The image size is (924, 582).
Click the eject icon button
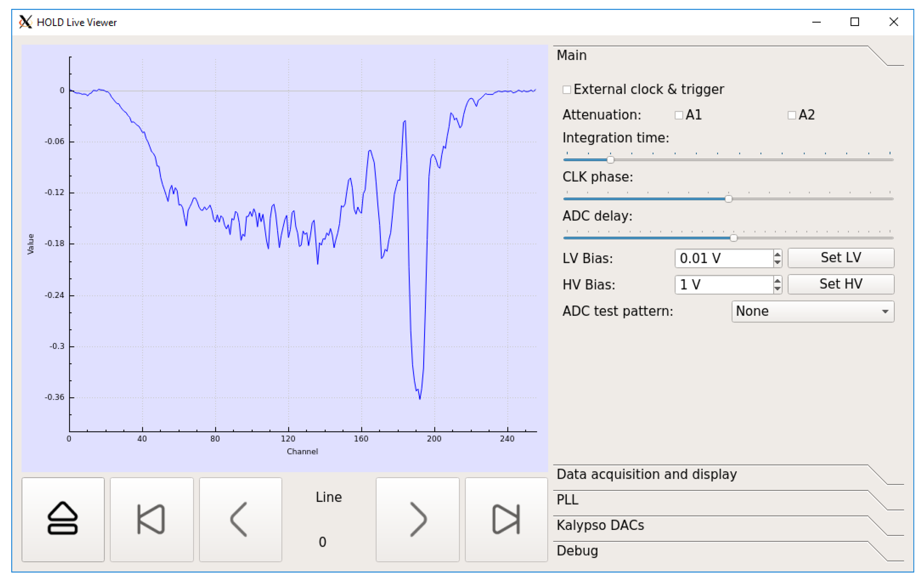click(63, 519)
